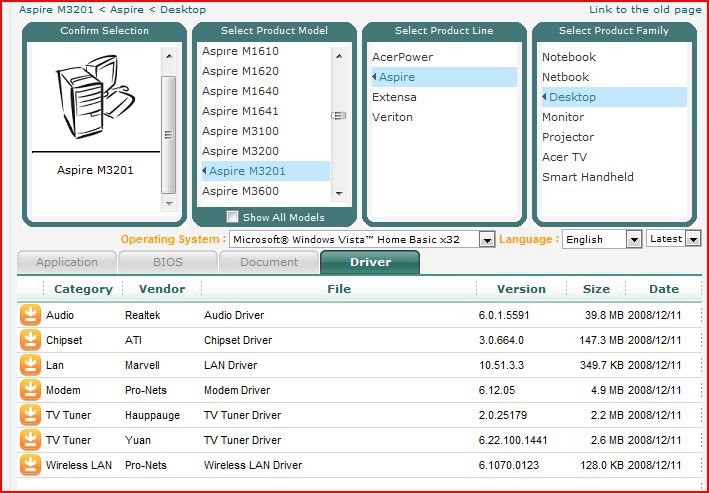This screenshot has height=493, width=709.
Task: Choose Monitor product family
Action: 563,117
